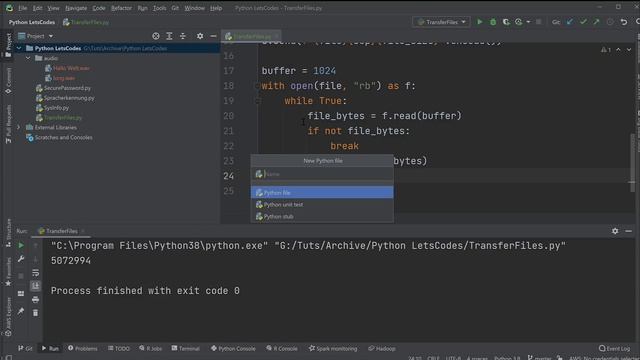Open the Pull Requests tool window on the left strip
640x360 pixels.
coord(9,124)
